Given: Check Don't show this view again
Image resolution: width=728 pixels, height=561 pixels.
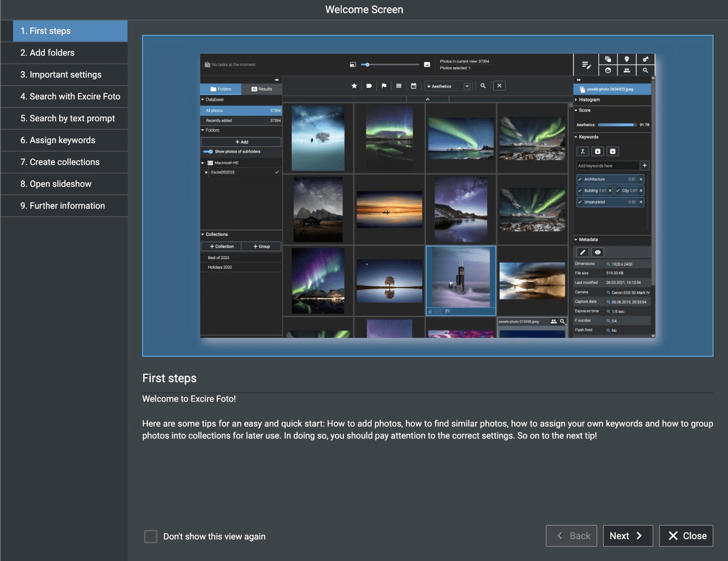Looking at the screenshot, I should coord(150,536).
